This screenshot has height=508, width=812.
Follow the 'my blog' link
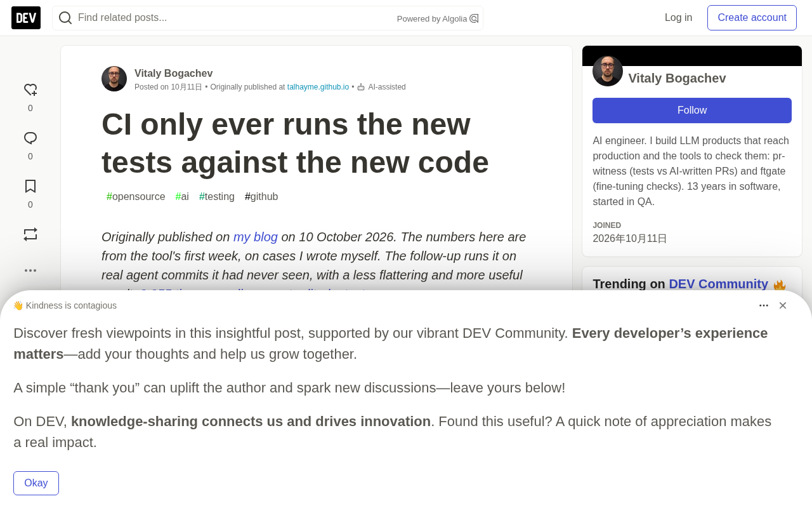[x=256, y=237]
